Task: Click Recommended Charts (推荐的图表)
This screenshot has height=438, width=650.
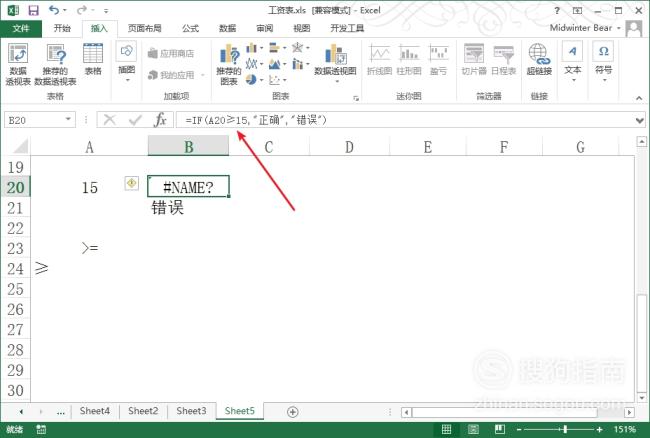Action: [228, 64]
